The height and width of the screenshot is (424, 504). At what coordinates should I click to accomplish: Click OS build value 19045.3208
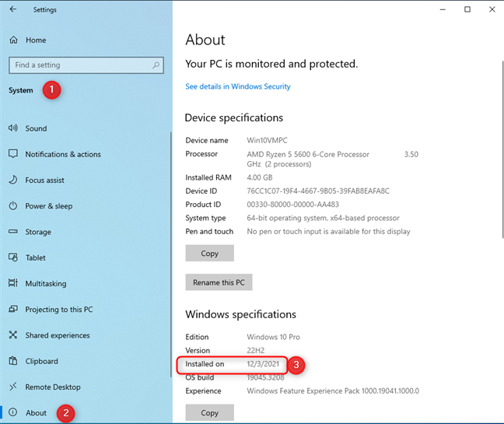265,377
